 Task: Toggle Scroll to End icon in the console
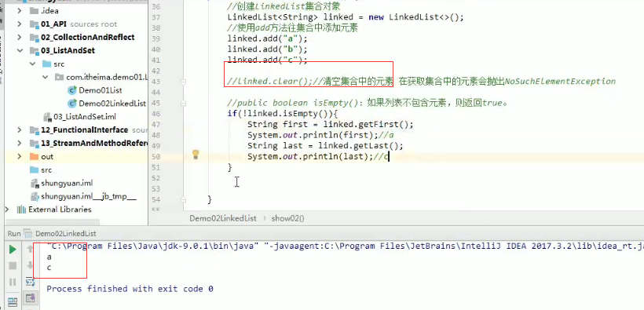tap(30, 298)
